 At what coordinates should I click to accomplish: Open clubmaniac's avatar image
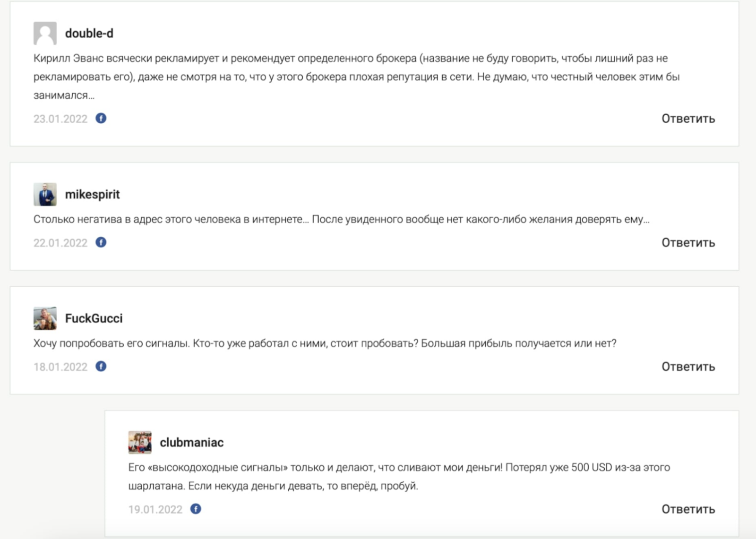coord(140,442)
